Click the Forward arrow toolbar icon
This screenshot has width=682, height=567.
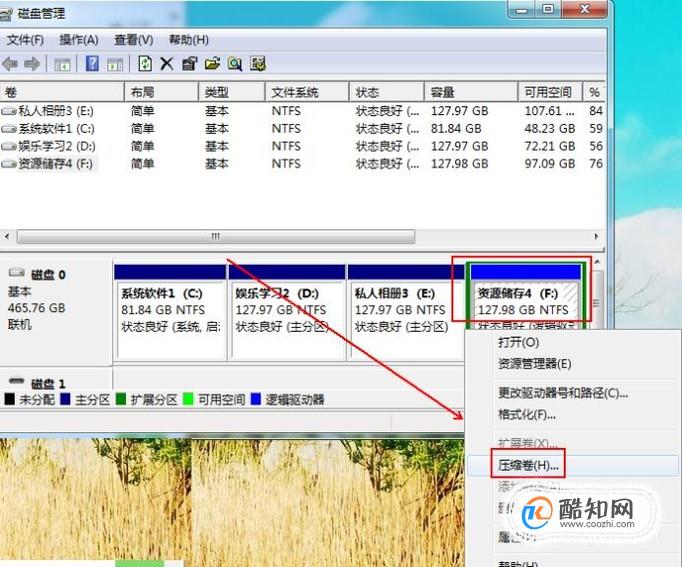coord(32,64)
